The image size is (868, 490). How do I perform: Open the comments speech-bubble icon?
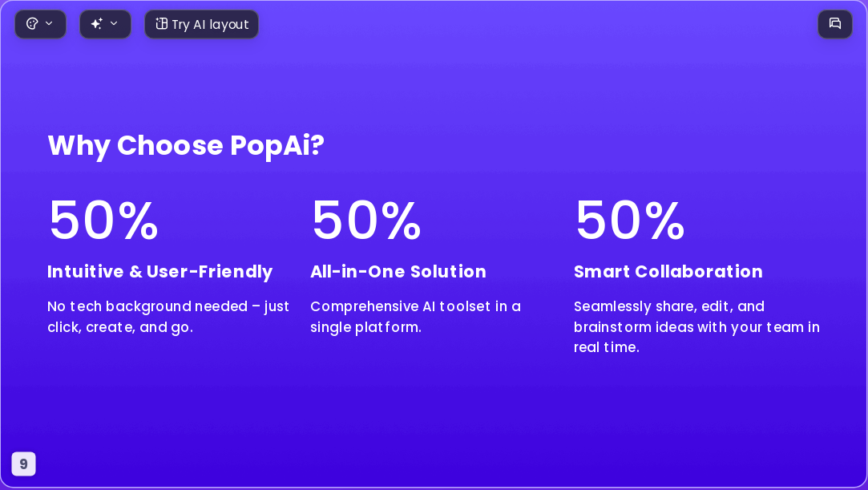coord(835,24)
